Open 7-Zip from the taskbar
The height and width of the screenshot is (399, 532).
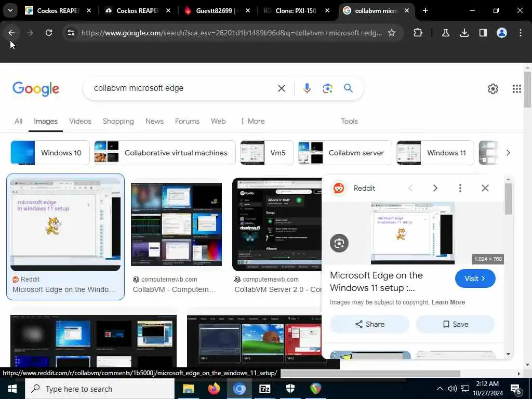pyautogui.click(x=264, y=389)
